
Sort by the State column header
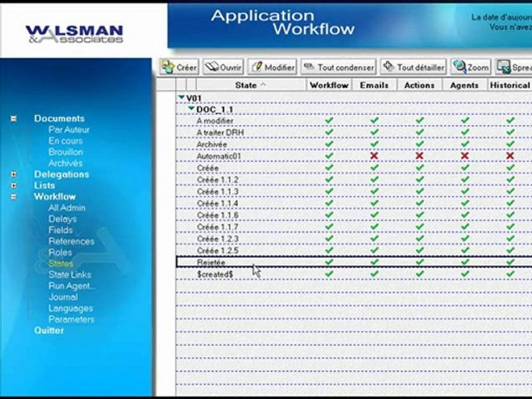(x=251, y=85)
